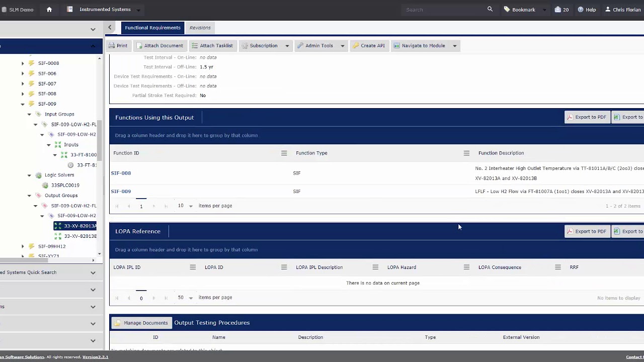Click Attach Tasklist
This screenshot has height=362, width=644.
click(x=212, y=46)
